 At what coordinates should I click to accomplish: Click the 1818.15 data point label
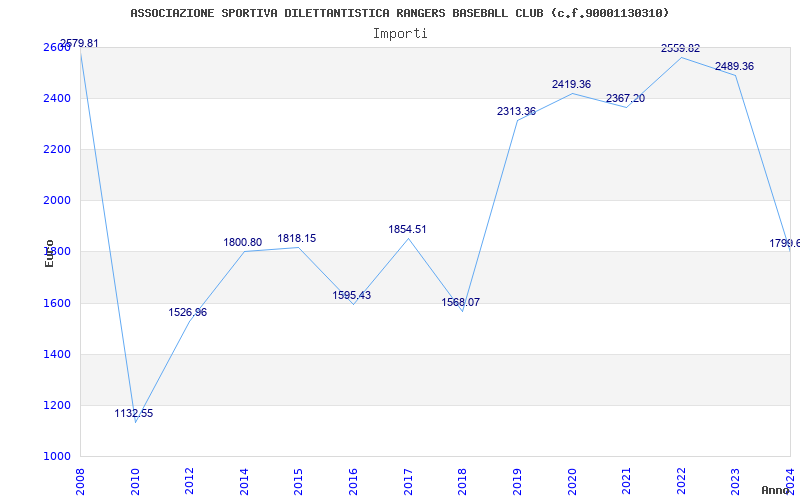click(297, 238)
